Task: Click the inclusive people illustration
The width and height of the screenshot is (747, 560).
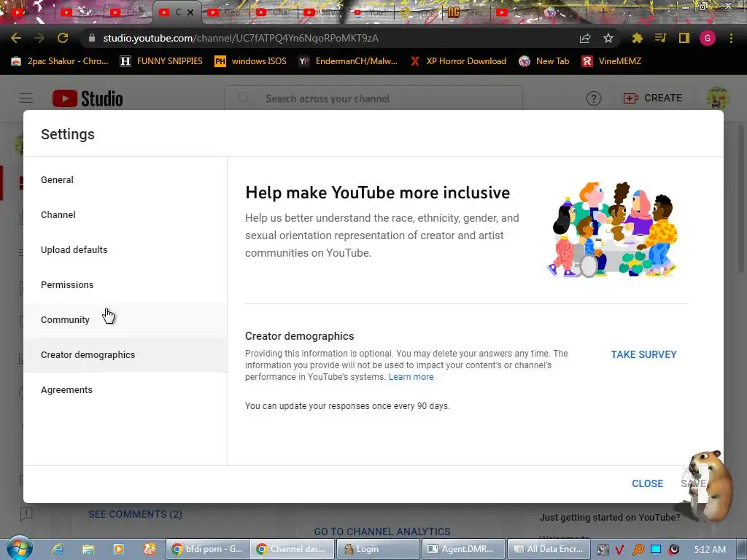Action: pyautogui.click(x=613, y=230)
